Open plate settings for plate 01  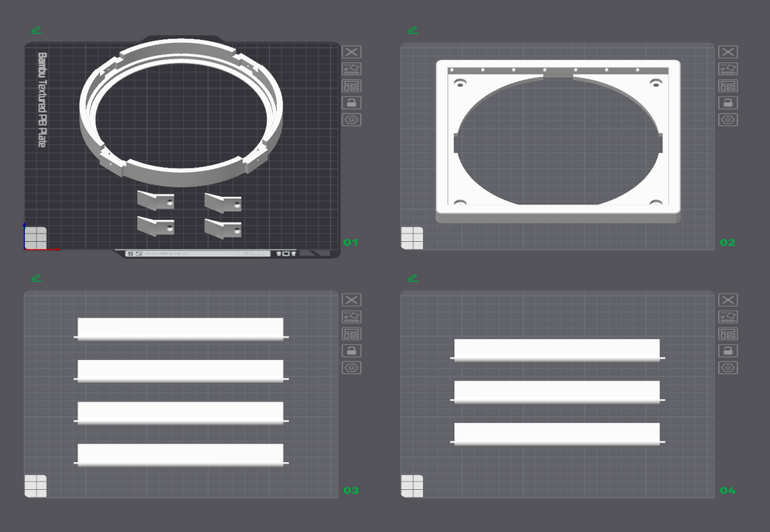pyautogui.click(x=352, y=119)
